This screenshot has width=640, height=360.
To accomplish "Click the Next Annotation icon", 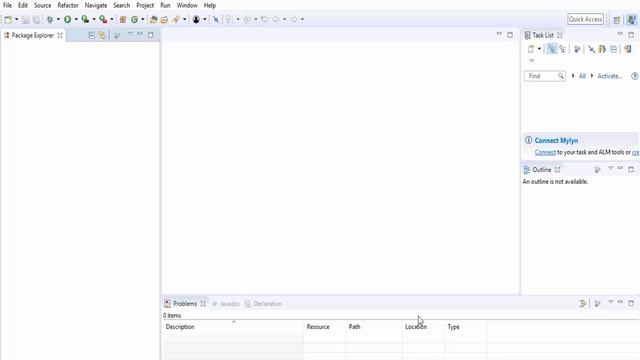I will pyautogui.click(x=229, y=20).
